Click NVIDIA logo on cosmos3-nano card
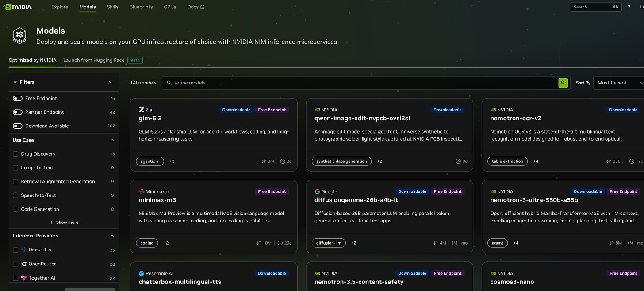The image size is (644, 291). click(493, 273)
